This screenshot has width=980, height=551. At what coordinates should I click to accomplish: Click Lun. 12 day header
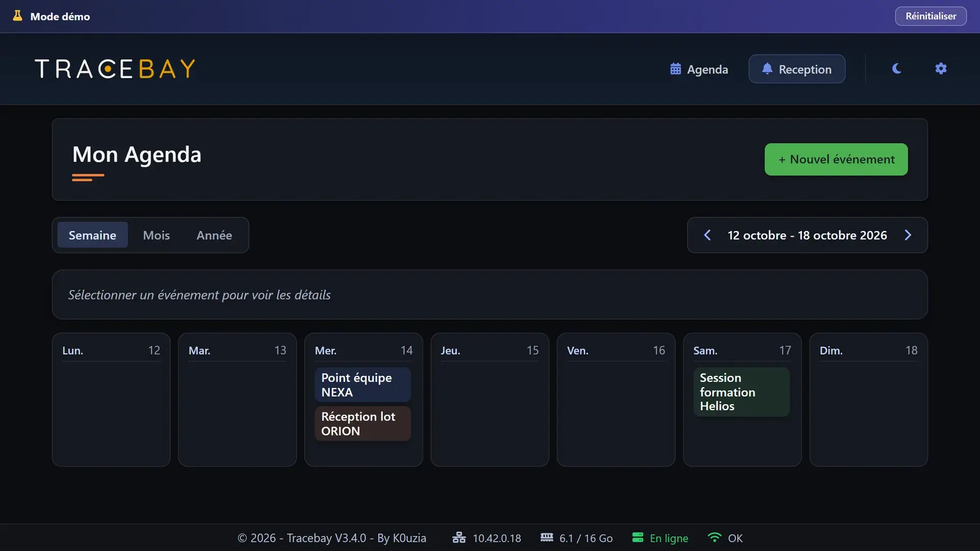point(111,350)
